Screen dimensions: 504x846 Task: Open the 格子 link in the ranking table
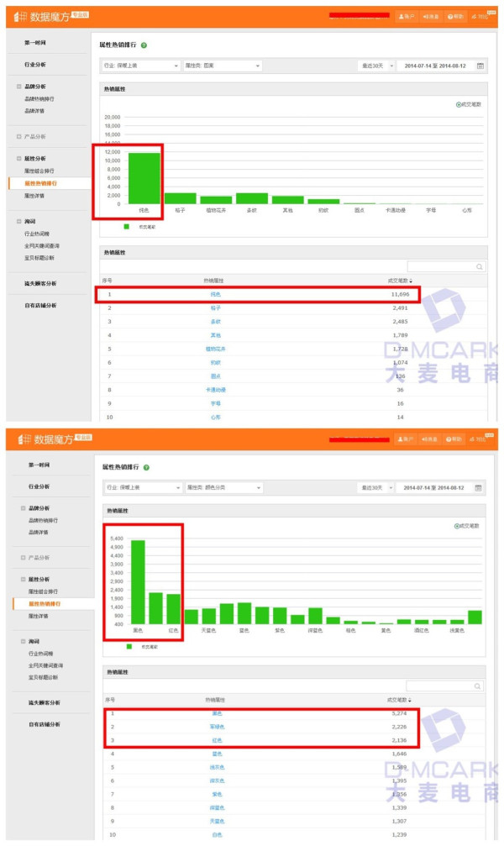point(215,308)
